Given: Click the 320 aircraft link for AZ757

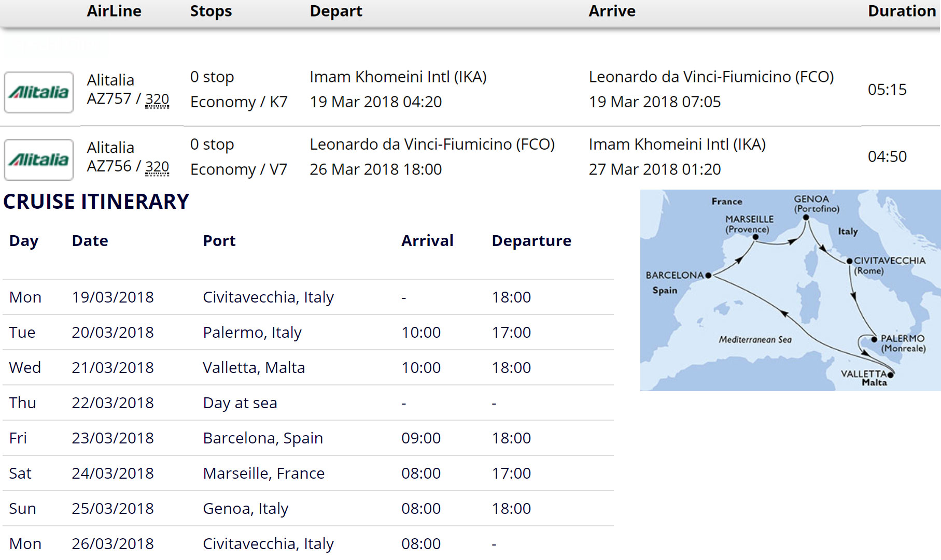Looking at the screenshot, I should click(x=157, y=99).
